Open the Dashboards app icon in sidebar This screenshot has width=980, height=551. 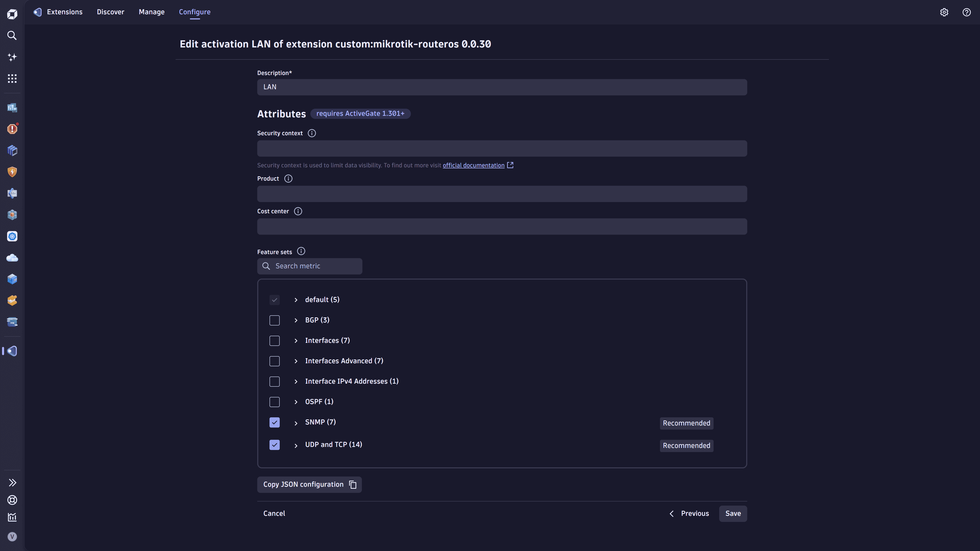12,108
